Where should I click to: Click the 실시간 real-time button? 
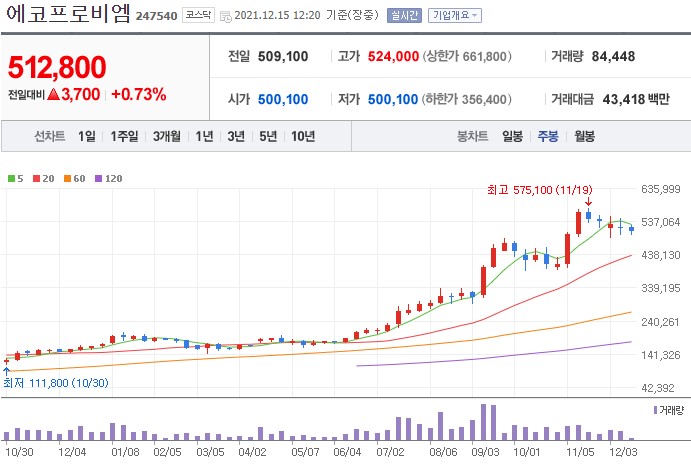404,15
